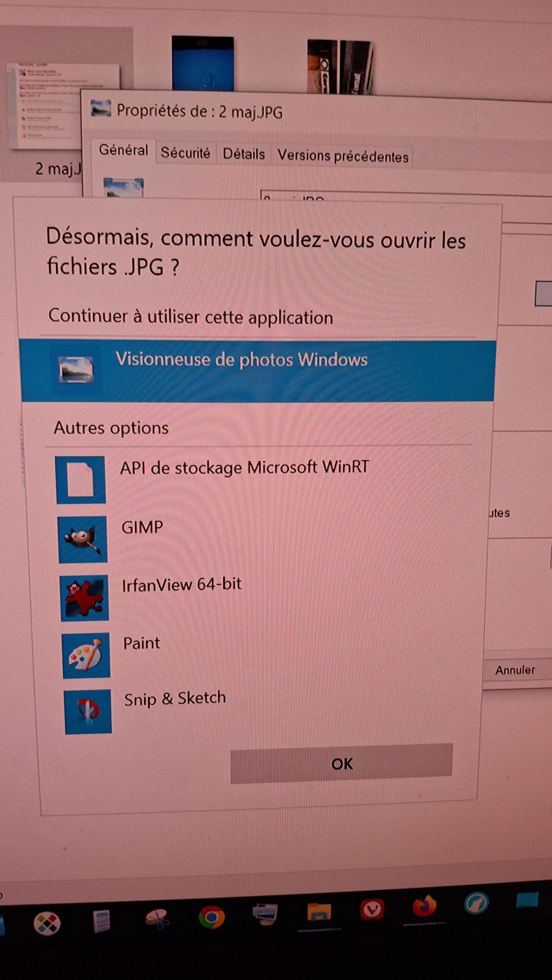Open Snipping Tool scissors icon in taskbar
Screen dimensions: 552x980
(x=157, y=919)
